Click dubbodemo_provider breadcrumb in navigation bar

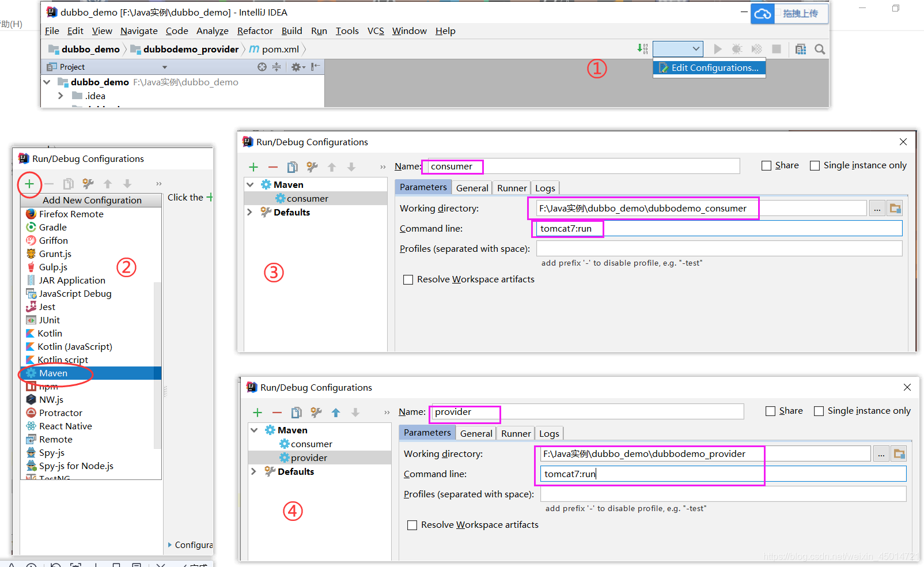[184, 50]
